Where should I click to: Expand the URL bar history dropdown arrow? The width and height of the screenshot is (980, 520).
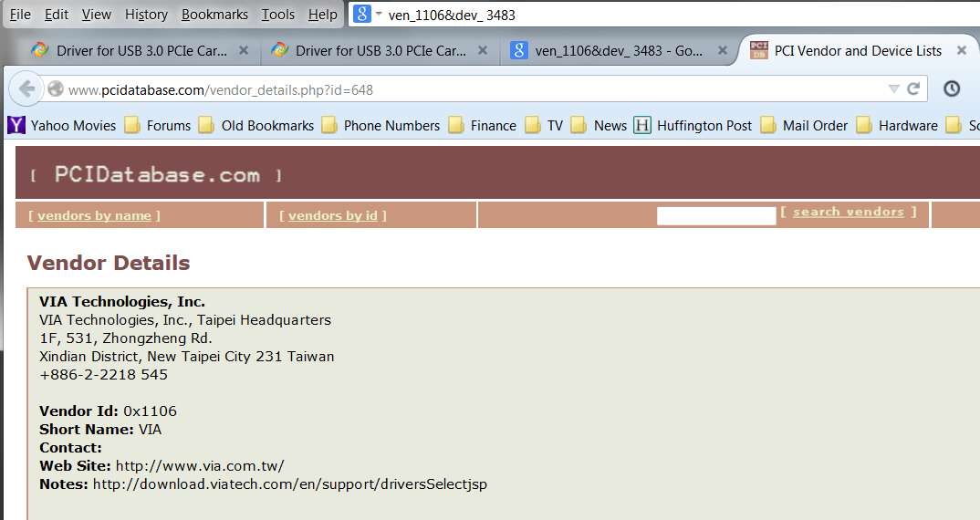coord(893,88)
